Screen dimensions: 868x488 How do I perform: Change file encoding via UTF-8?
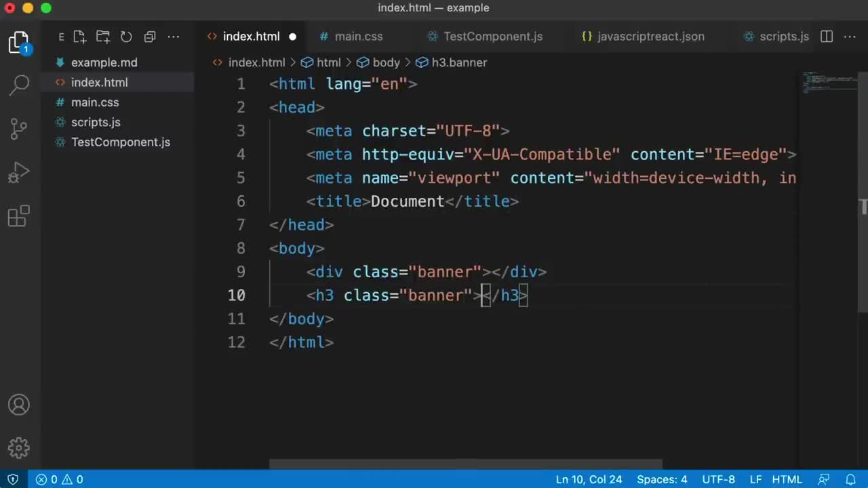pos(718,479)
